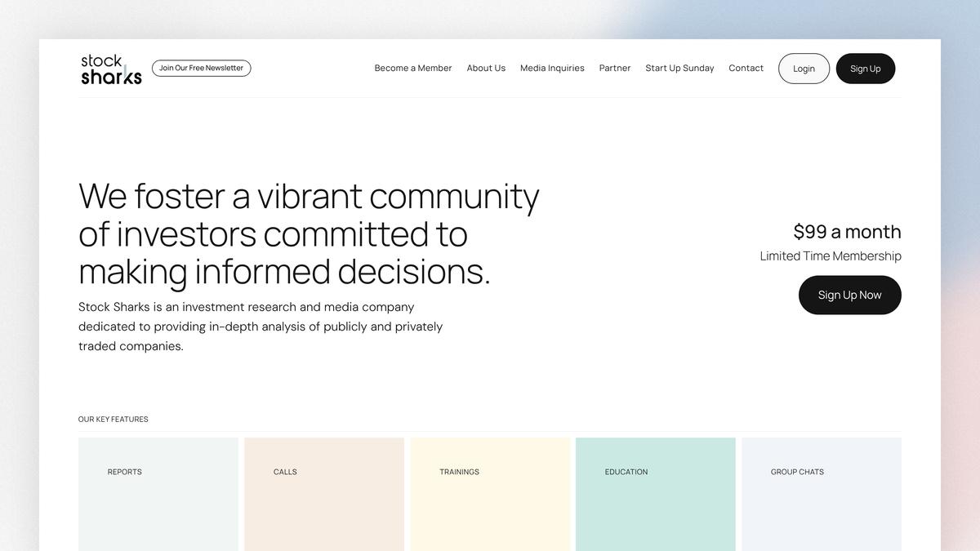The image size is (980, 551).
Task: Open the Calls feature card
Action: [324, 494]
